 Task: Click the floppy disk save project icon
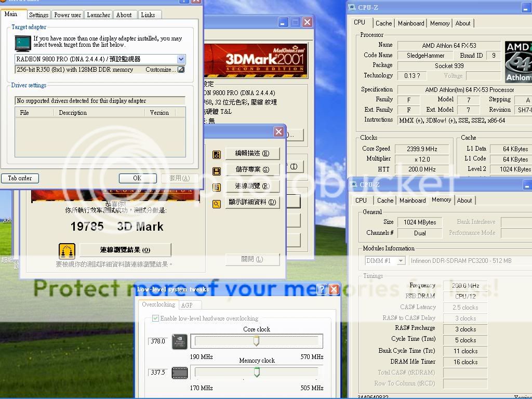point(217,171)
